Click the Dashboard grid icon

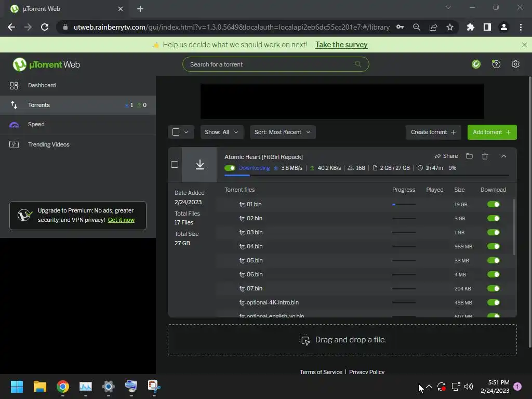(x=14, y=86)
